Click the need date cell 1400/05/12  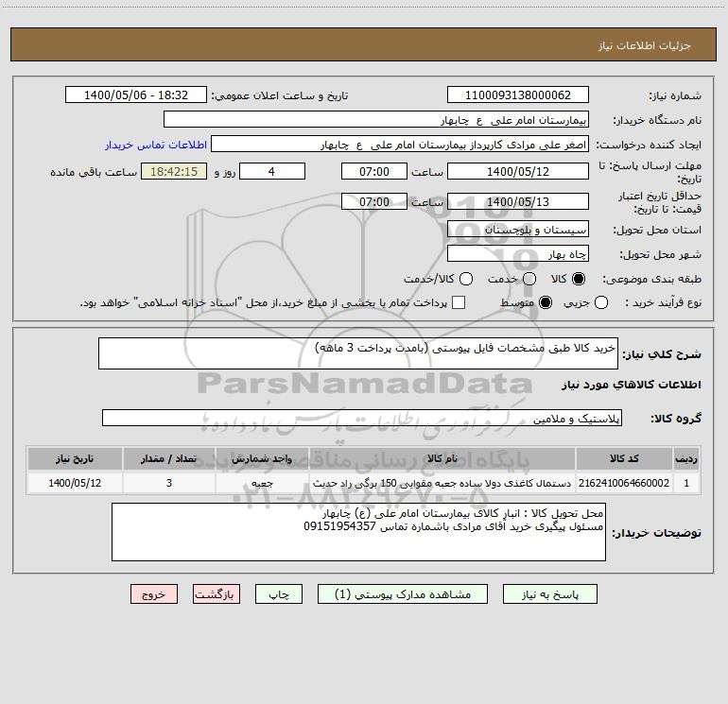point(75,483)
